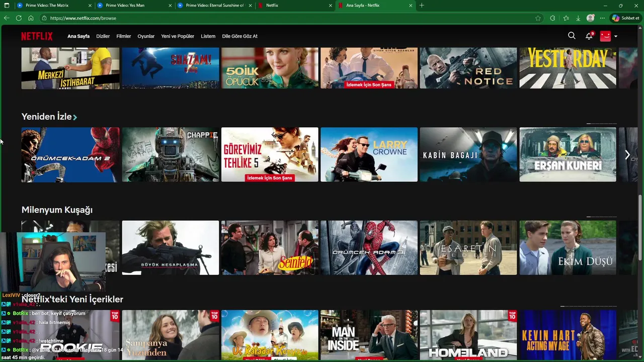Open the Yesterday thumbnail
Screen dimensions: 644x362
click(x=568, y=68)
